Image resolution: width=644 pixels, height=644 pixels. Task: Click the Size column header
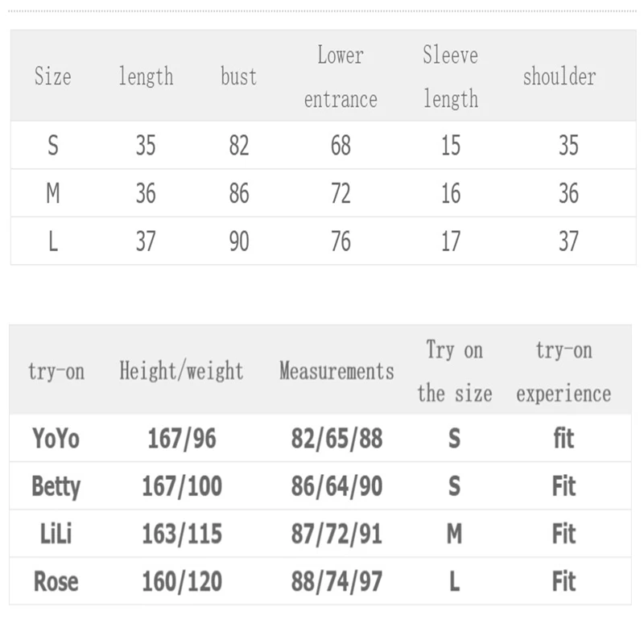pyautogui.click(x=52, y=76)
